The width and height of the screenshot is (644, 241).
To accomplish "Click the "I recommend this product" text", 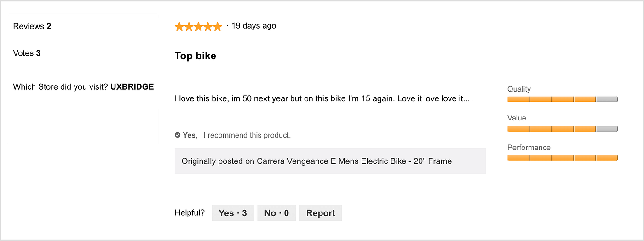I will click(x=247, y=135).
